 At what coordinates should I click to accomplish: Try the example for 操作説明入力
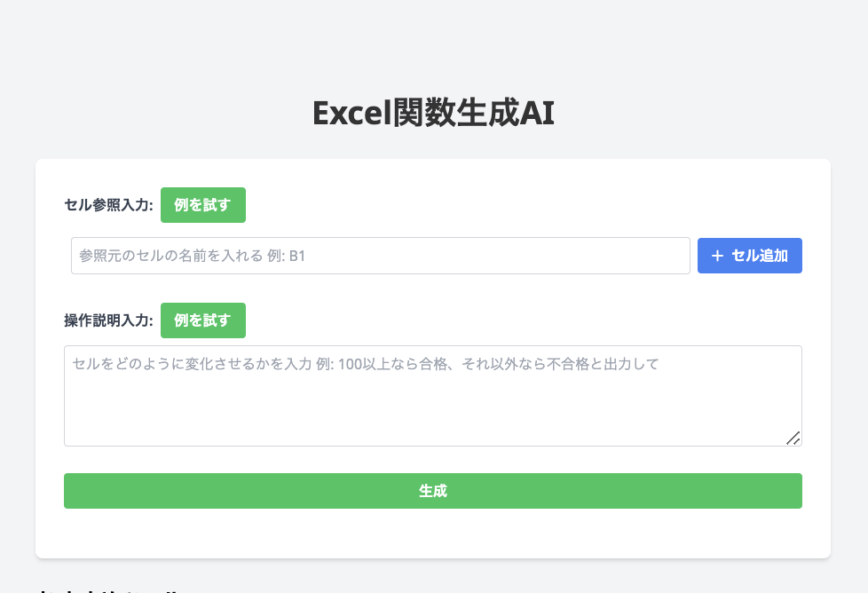[202, 320]
